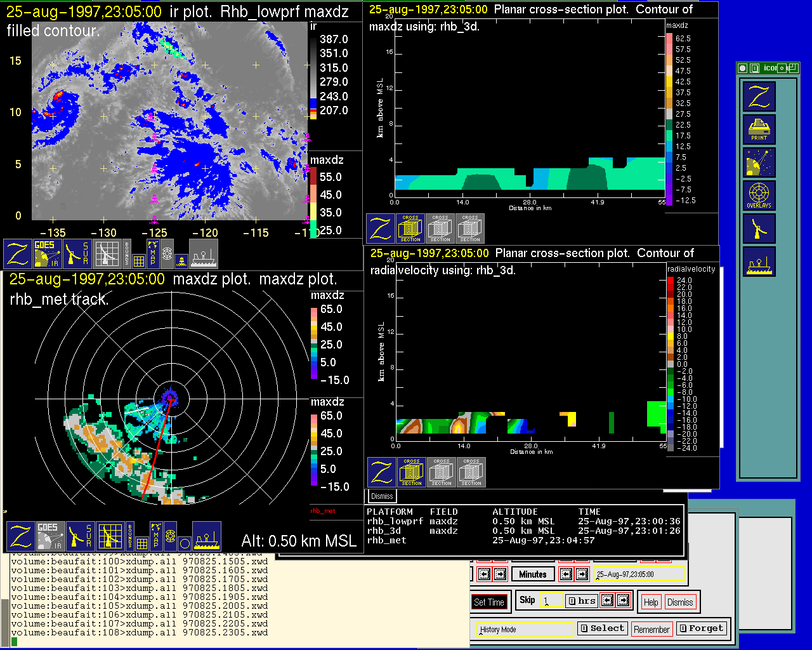Open OVERLAYS from the right icon panel

pyautogui.click(x=759, y=195)
